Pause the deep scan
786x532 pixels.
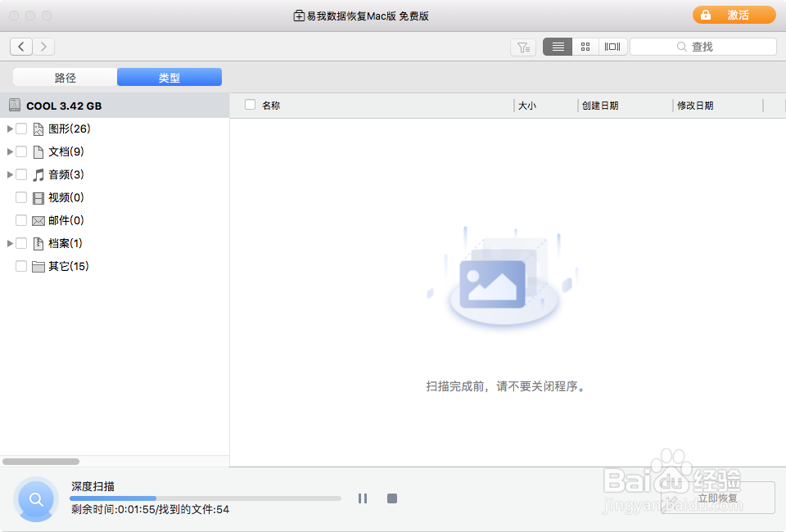(363, 498)
